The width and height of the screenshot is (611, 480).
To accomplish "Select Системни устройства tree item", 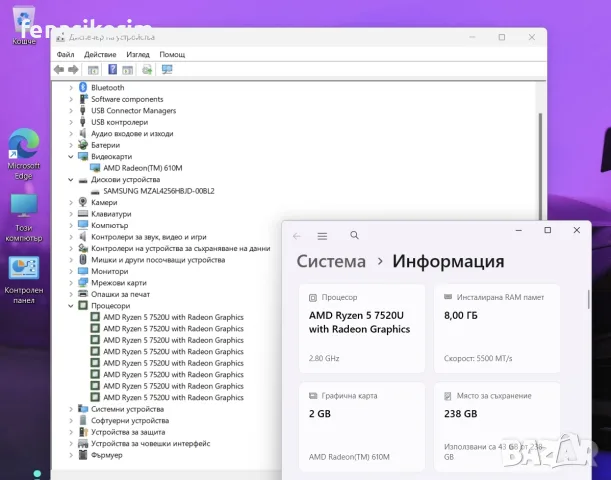I will [127, 409].
